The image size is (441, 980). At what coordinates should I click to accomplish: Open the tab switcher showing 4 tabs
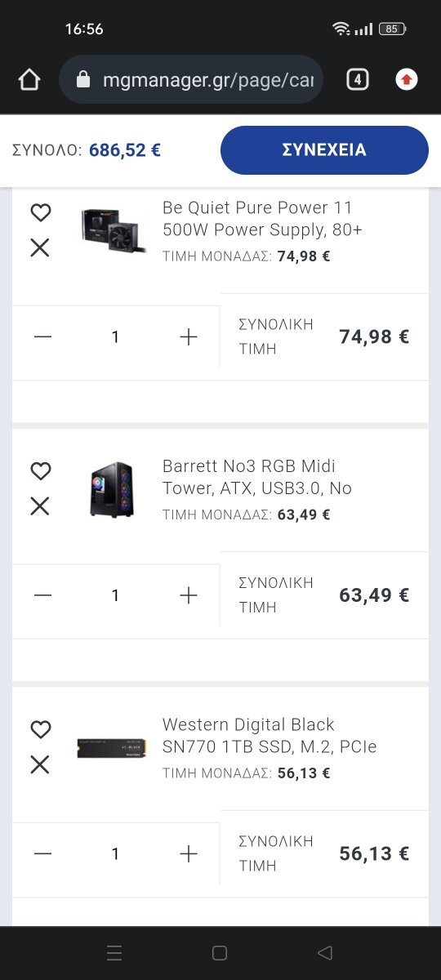click(x=358, y=79)
